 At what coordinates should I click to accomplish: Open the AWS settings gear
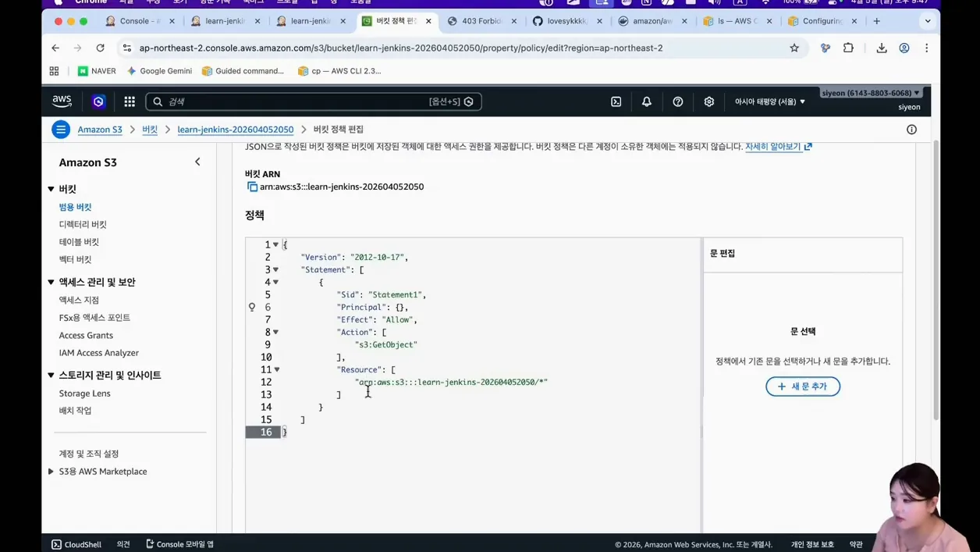(709, 101)
